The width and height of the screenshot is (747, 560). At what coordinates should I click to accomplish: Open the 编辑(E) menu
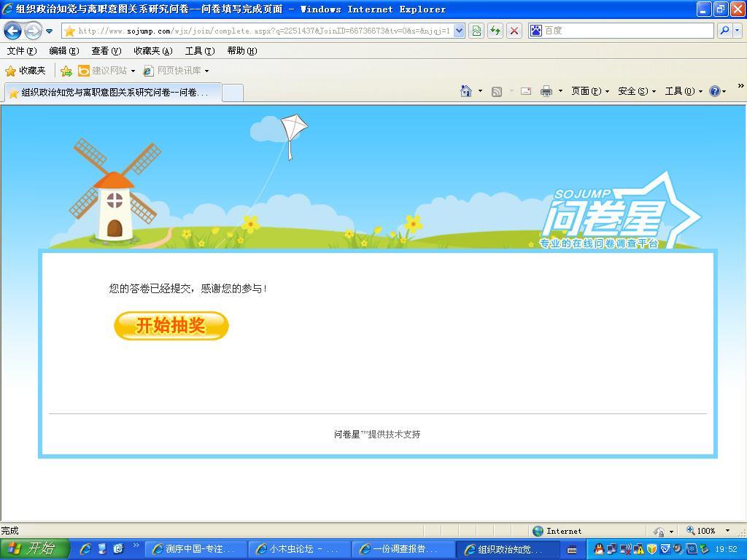(x=64, y=51)
